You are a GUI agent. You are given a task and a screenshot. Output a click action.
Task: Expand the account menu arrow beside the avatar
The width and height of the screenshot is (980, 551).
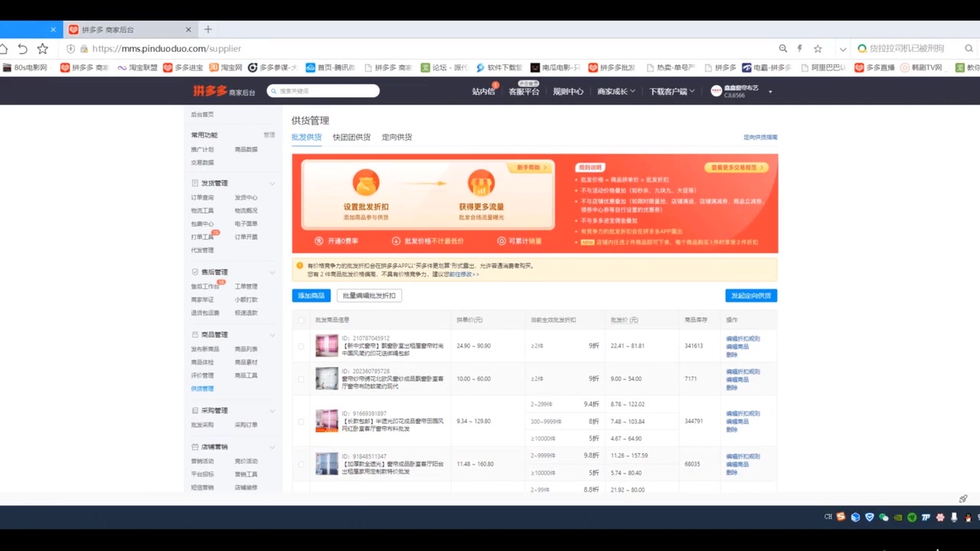click(770, 92)
